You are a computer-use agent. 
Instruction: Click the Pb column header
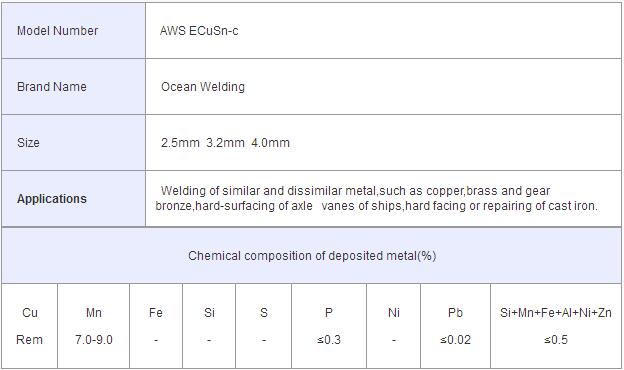click(455, 313)
